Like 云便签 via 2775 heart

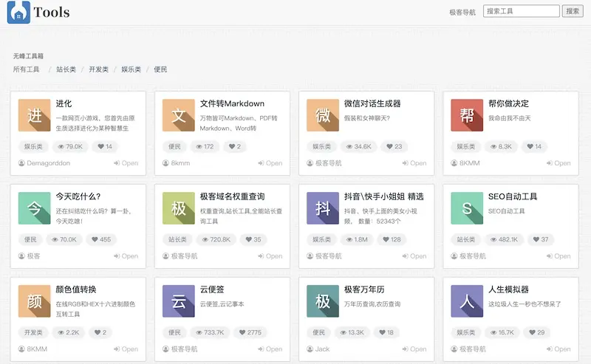coord(250,332)
